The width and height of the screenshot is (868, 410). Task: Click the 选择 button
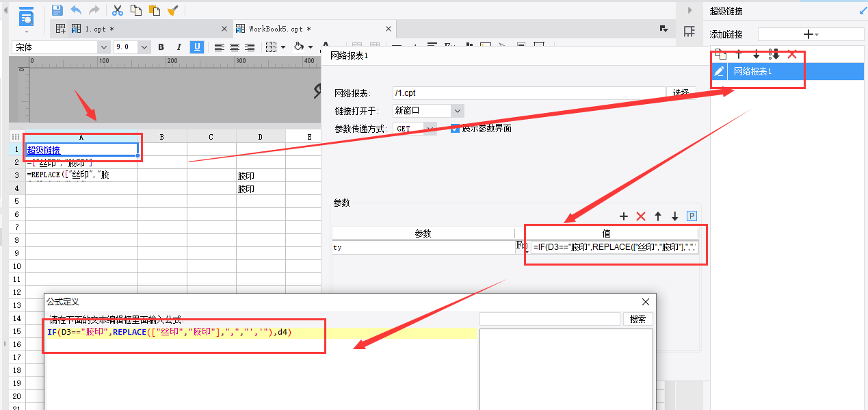click(x=681, y=92)
